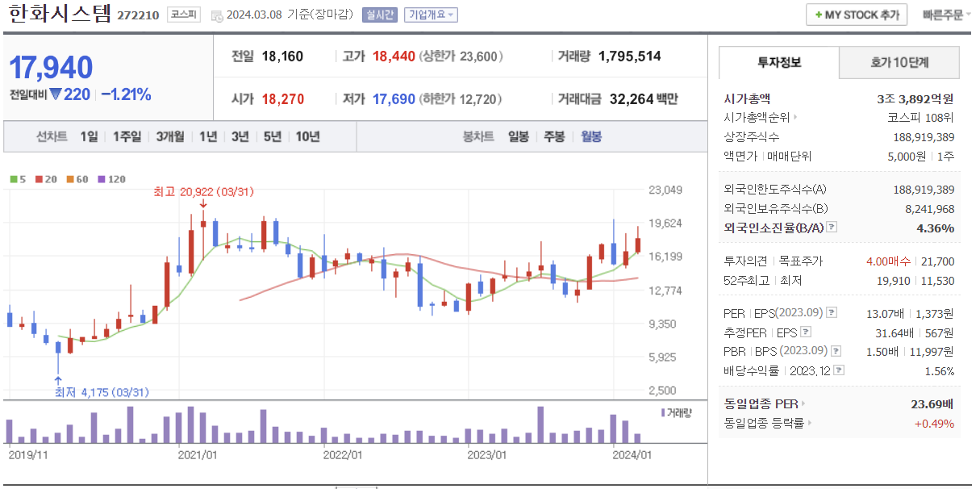Switch to the 투자정보 tab

click(779, 62)
